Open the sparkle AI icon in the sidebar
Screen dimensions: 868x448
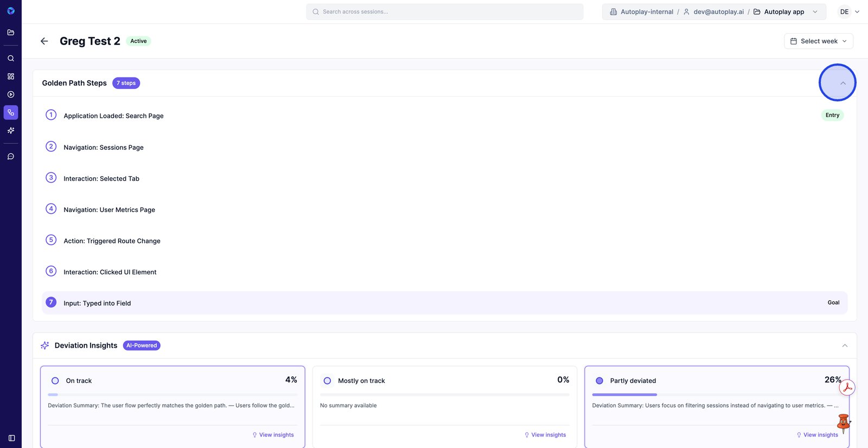(11, 131)
